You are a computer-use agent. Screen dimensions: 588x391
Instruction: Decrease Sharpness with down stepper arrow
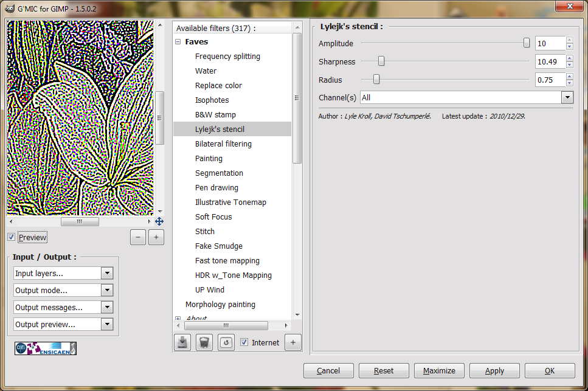coord(570,65)
